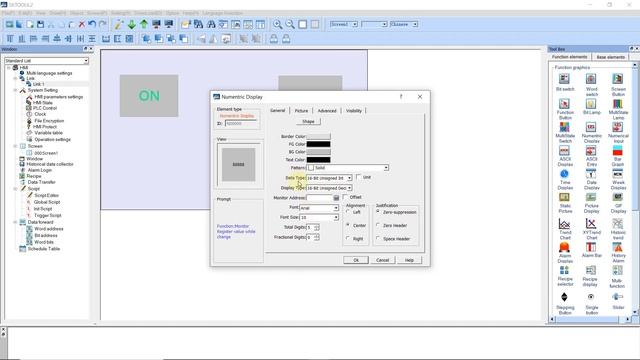Click the ON button on the canvas
Screen dimensions: 640x360
click(x=149, y=96)
